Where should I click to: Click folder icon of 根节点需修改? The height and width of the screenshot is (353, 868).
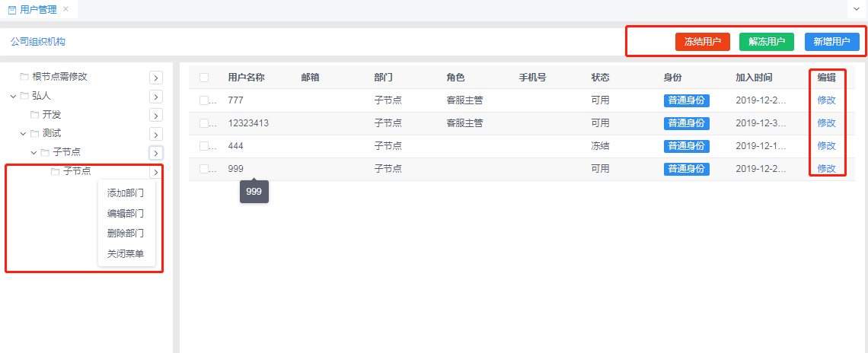[24, 76]
